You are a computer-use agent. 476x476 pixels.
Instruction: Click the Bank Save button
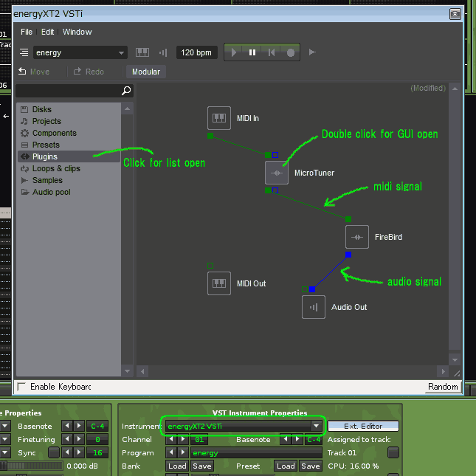202,466
